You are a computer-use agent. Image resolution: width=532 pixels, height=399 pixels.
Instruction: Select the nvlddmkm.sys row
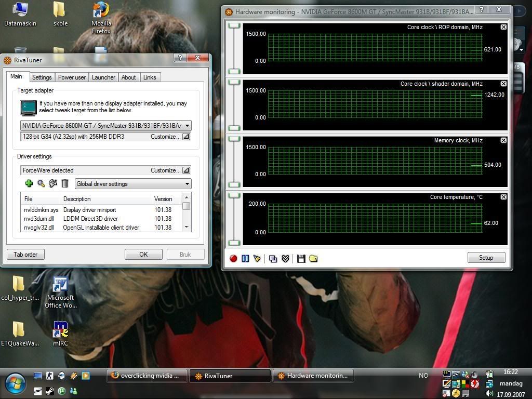(x=101, y=210)
